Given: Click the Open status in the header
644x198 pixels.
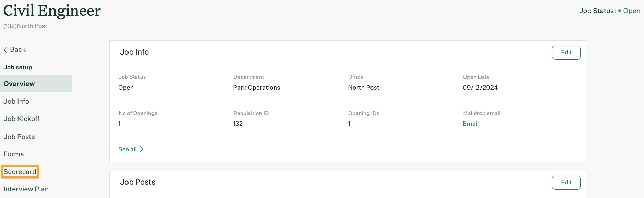Looking at the screenshot, I should tap(631, 11).
